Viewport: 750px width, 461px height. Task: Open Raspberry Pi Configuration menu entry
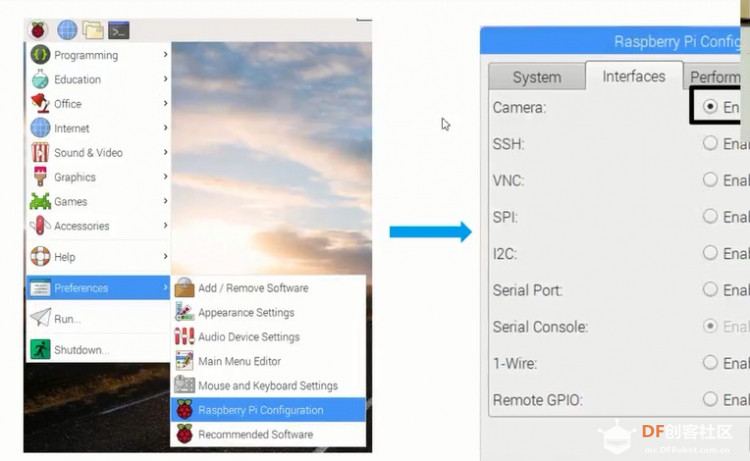[x=268, y=409]
